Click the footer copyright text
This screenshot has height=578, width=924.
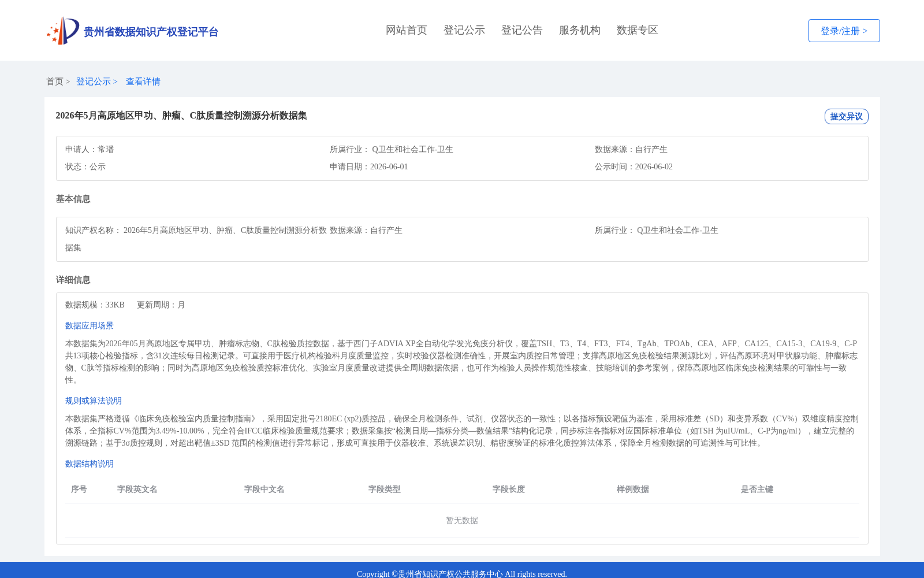click(462, 574)
